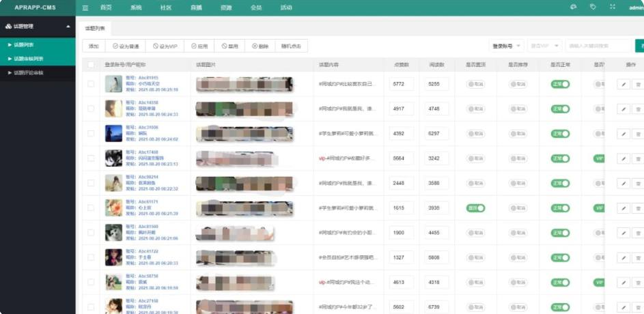Toggle the VIP switch in 5664 likes row
644x314 pixels.
(599, 158)
